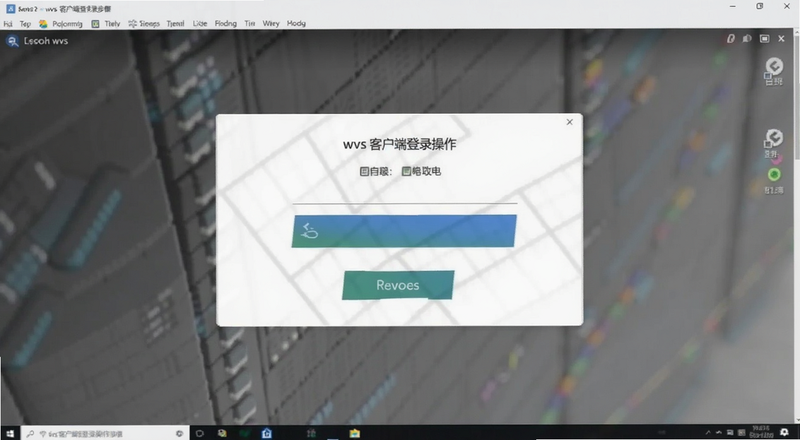The image size is (800, 440).
Task: Open the Sieeps menu
Action: coord(149,23)
